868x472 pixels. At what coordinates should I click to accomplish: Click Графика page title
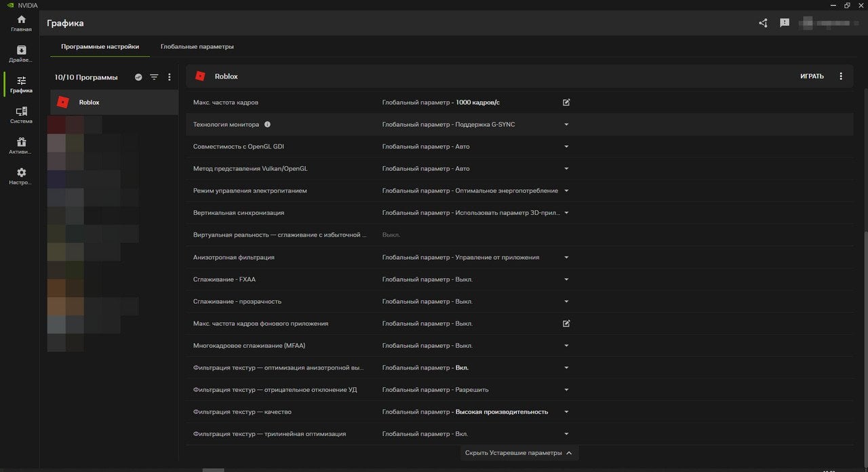point(65,23)
